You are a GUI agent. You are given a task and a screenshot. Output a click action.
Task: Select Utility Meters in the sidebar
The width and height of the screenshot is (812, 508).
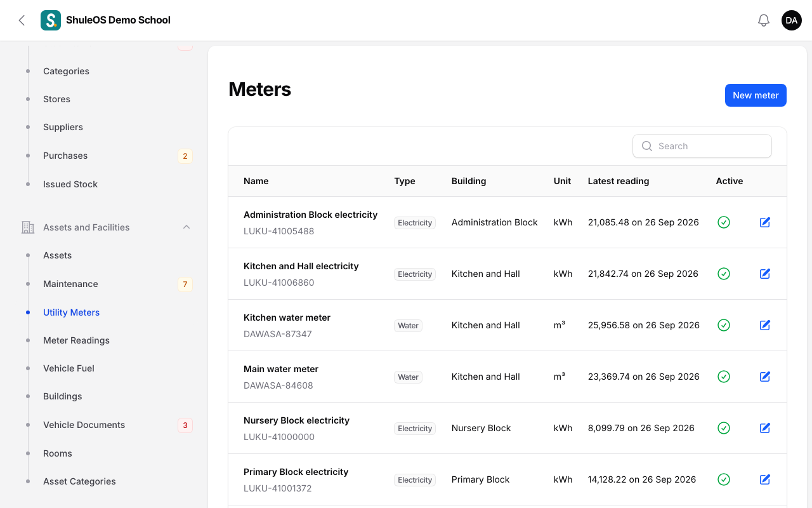pyautogui.click(x=71, y=312)
